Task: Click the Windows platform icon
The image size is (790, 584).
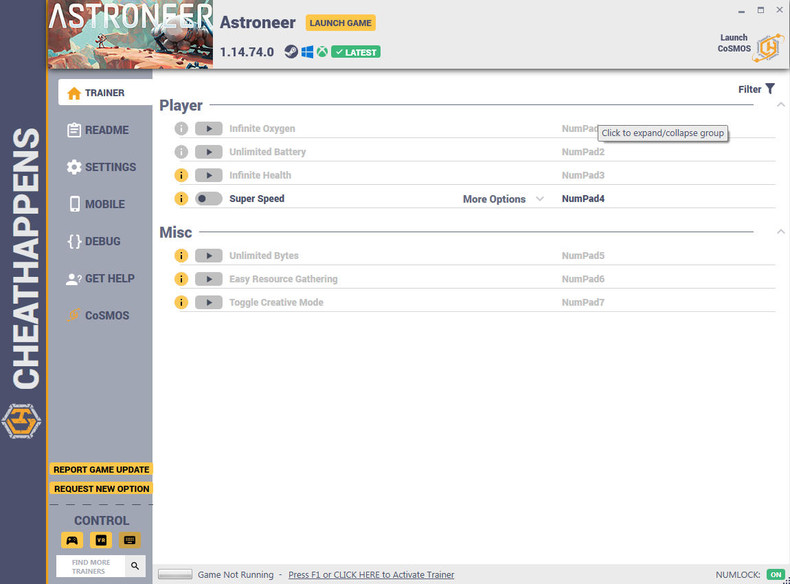Action: [307, 51]
